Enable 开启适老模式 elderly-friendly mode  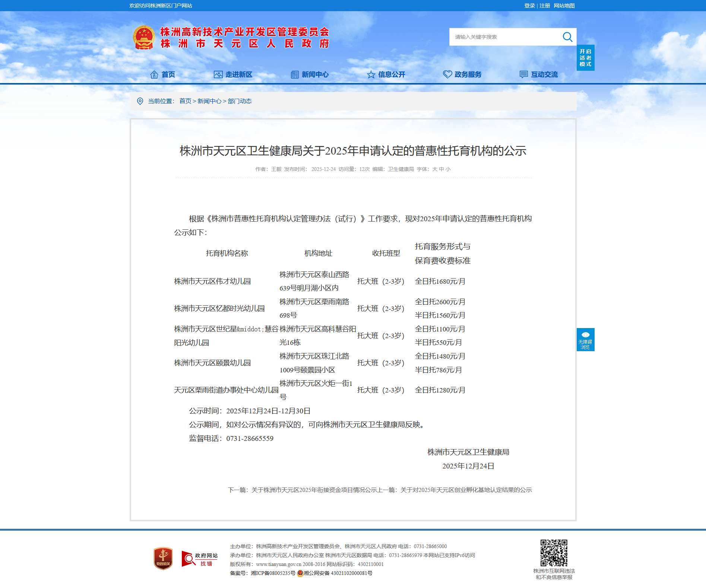[x=585, y=58]
